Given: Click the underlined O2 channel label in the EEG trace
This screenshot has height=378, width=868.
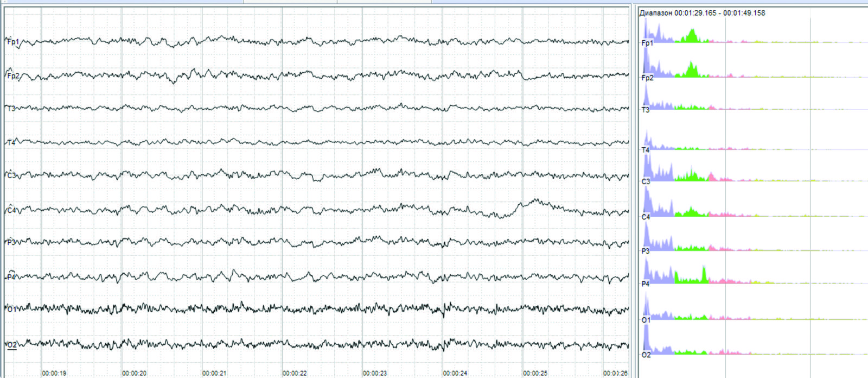Looking at the screenshot, I should [x=11, y=344].
